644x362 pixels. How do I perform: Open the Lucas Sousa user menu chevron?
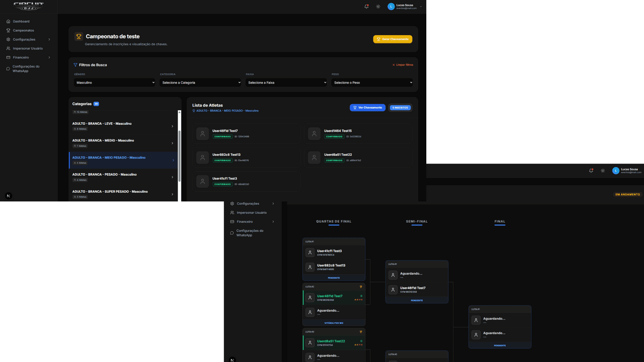click(421, 6)
